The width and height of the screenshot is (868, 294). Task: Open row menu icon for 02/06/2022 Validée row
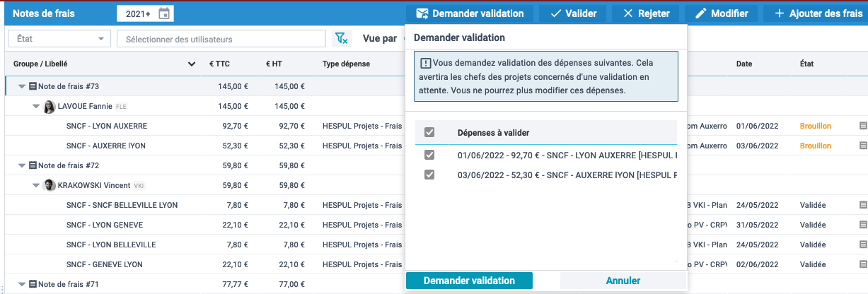(x=863, y=264)
